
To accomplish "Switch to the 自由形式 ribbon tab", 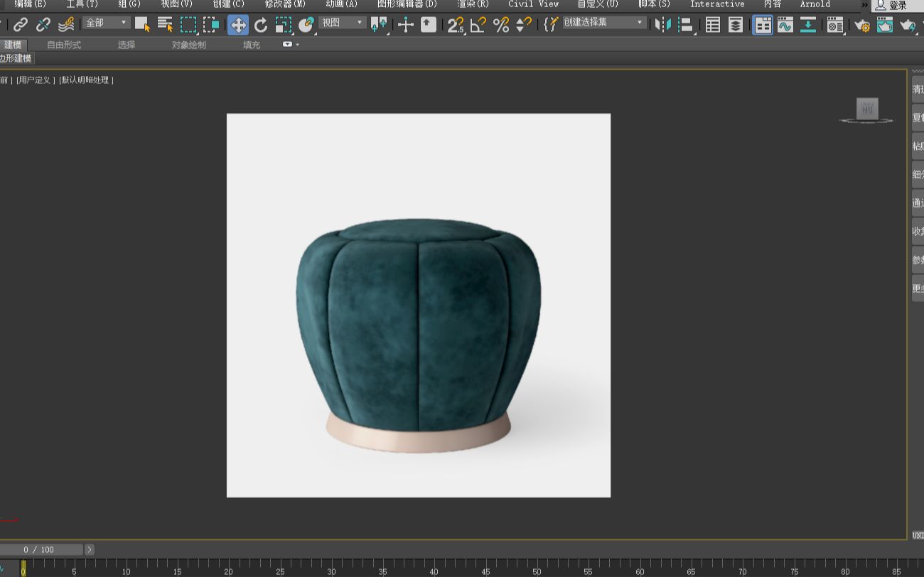I will point(64,45).
